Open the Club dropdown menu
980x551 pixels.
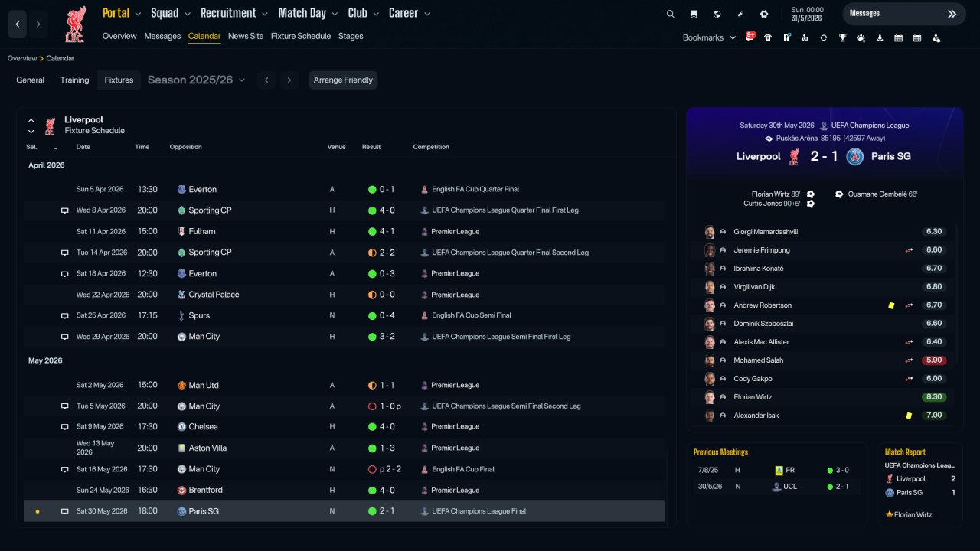pyautogui.click(x=363, y=13)
